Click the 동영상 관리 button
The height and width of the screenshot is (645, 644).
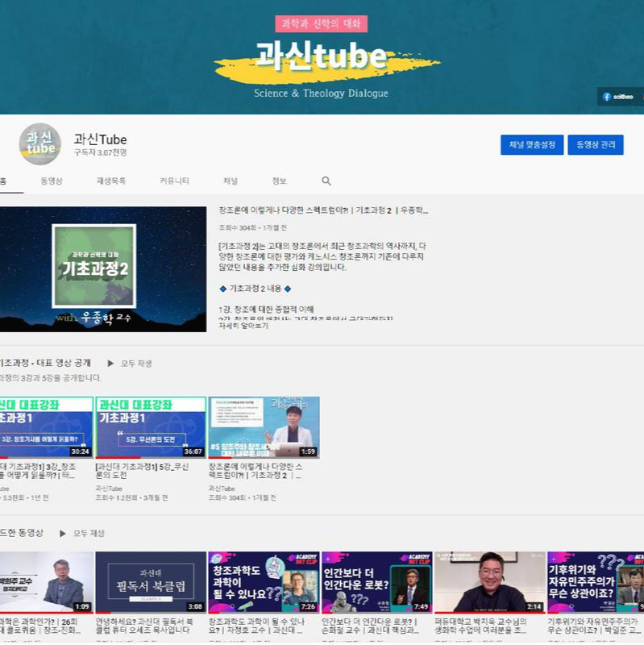coord(596,145)
